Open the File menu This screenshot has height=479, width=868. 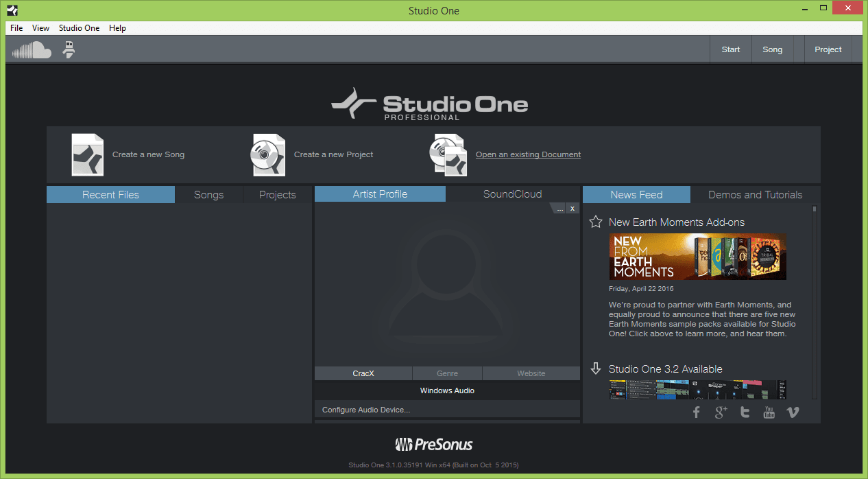coord(15,27)
